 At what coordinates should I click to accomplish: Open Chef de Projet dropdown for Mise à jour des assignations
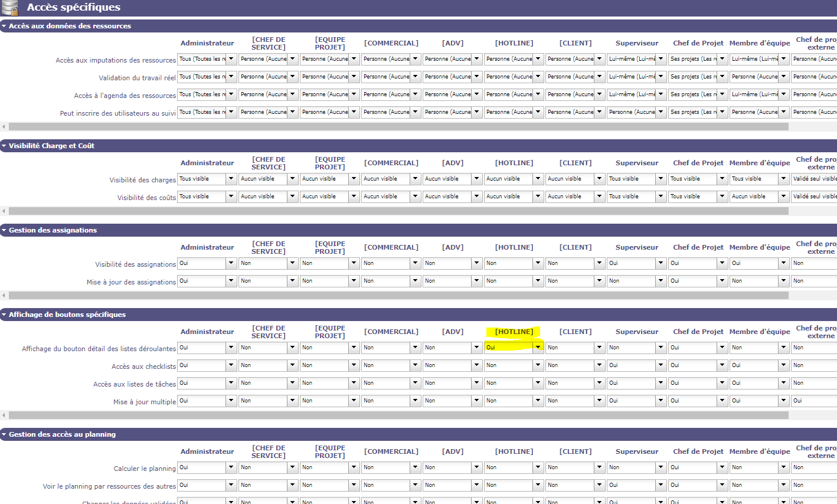[x=722, y=281]
